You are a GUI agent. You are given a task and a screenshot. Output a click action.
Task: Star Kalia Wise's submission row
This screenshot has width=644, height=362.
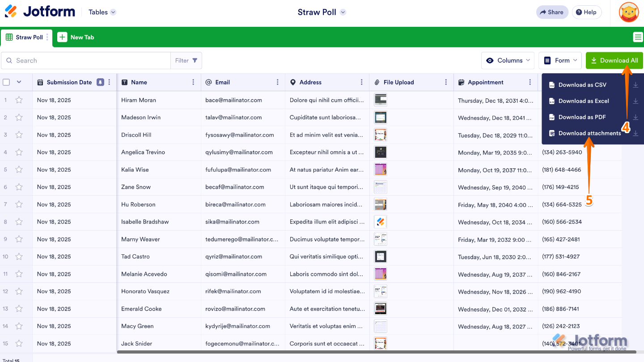[18, 169]
